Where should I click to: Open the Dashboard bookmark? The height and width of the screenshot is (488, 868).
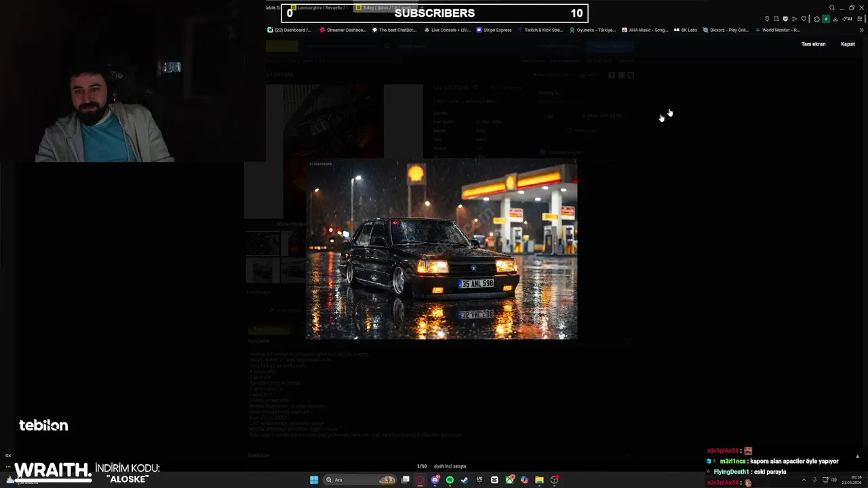(x=290, y=30)
